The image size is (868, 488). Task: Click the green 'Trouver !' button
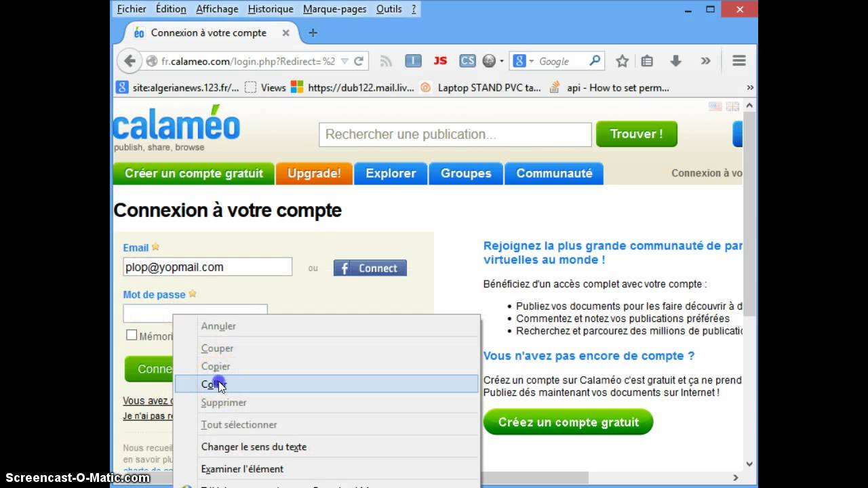click(636, 134)
